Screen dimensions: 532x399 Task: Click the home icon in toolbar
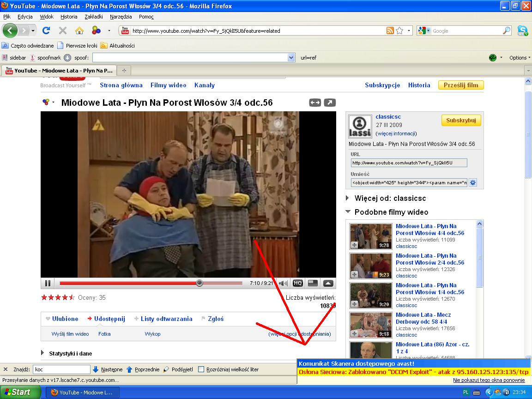79,31
